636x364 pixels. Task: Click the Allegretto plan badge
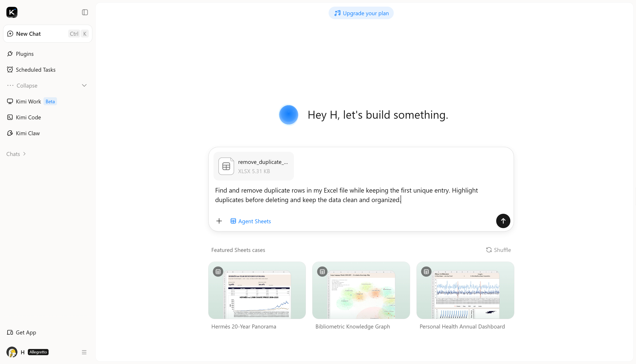[38, 352]
